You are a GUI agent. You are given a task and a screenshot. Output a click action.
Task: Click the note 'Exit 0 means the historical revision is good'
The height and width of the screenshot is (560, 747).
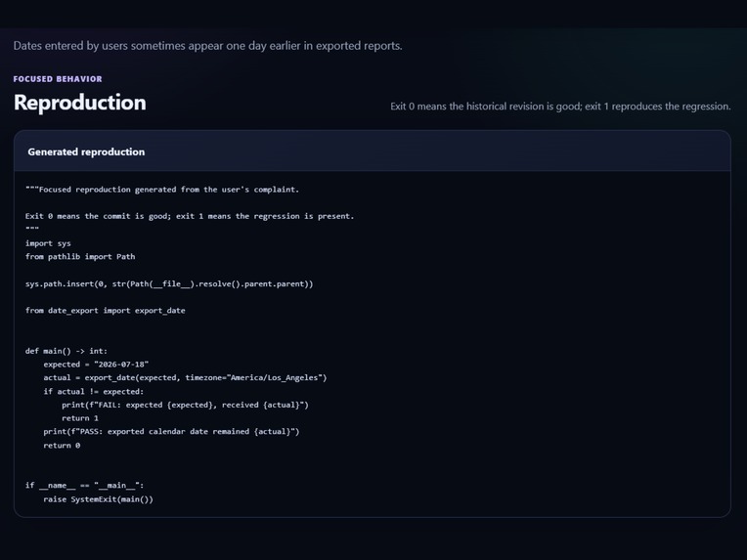coord(560,107)
